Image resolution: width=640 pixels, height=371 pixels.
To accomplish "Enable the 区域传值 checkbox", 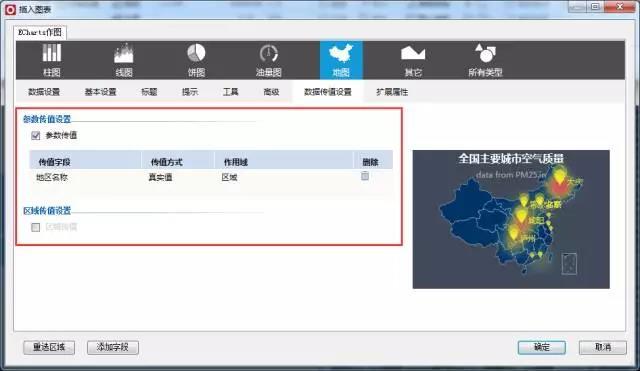I will (36, 227).
